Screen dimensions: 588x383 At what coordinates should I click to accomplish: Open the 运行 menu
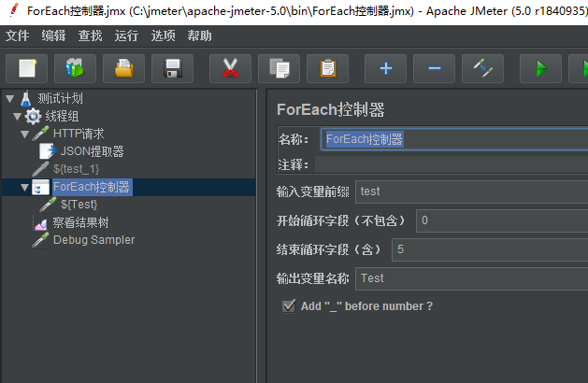pyautogui.click(x=126, y=36)
